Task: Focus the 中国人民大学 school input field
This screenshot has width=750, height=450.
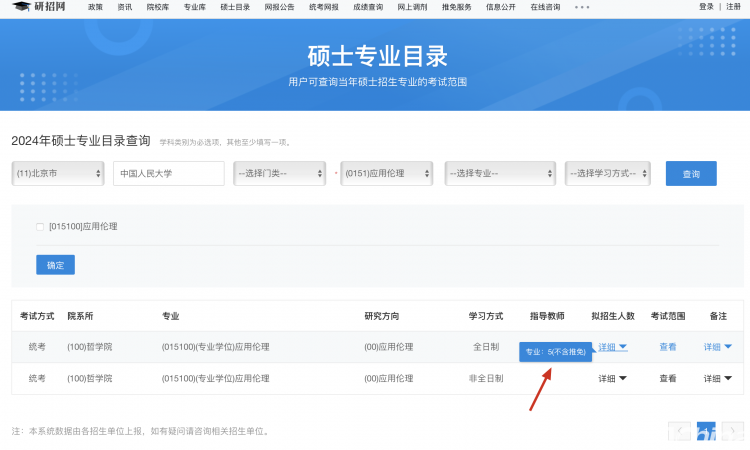Action: tap(169, 173)
